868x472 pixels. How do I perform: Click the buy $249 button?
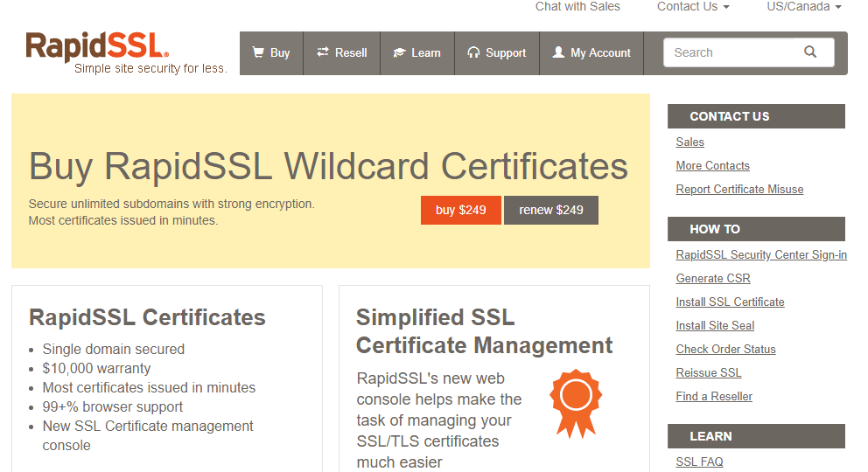pyautogui.click(x=460, y=210)
